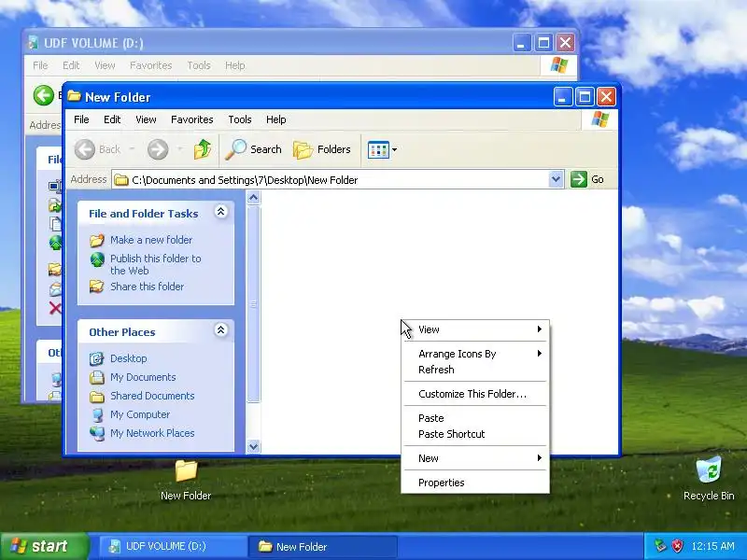Click folder icon in New Folder title bar
This screenshot has height=560, width=747.
coord(74,97)
